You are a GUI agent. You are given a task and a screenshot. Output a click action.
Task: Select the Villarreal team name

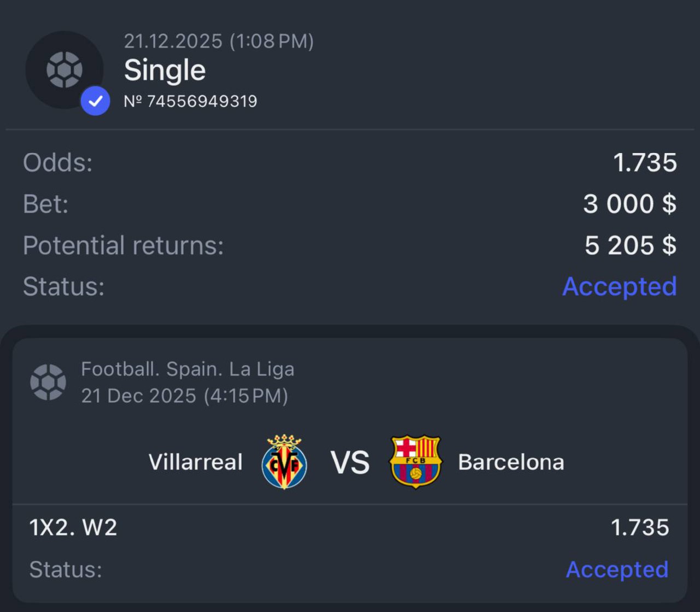[196, 462]
